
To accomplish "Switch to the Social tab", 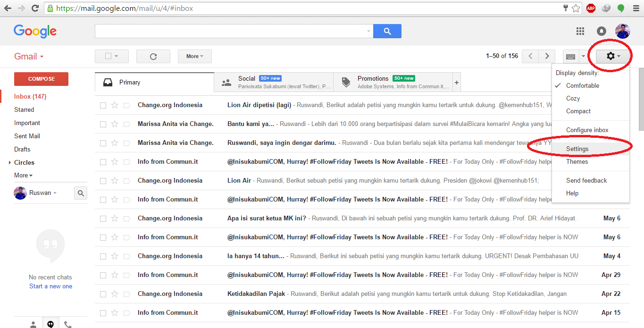I will 274,82.
